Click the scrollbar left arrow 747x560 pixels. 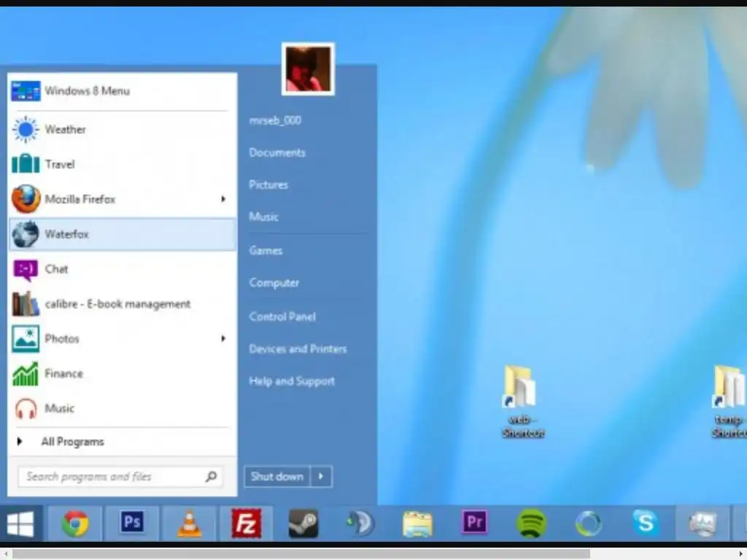click(5, 554)
